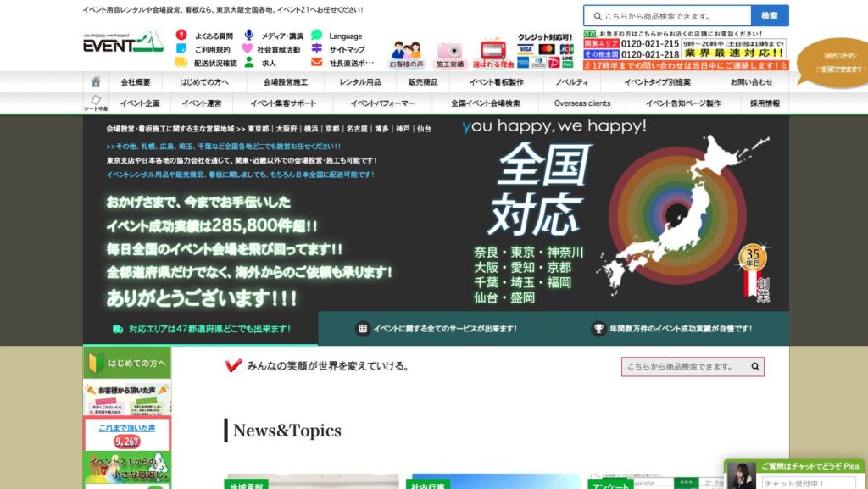
Task: Open the Language option
Action: 345,36
